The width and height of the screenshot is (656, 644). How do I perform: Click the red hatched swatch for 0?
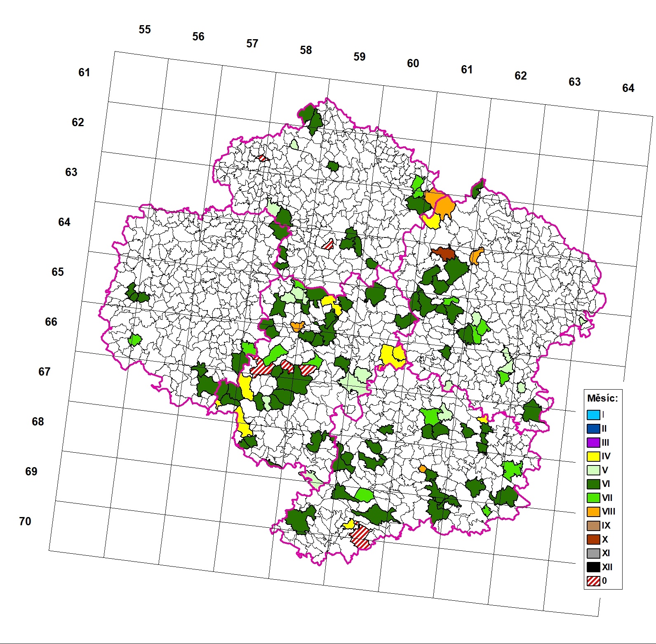[593, 581]
